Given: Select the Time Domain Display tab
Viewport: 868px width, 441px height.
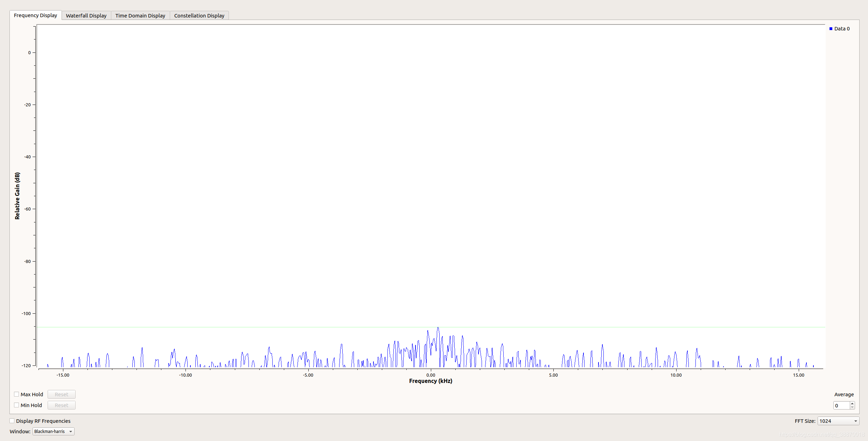Looking at the screenshot, I should click(140, 16).
